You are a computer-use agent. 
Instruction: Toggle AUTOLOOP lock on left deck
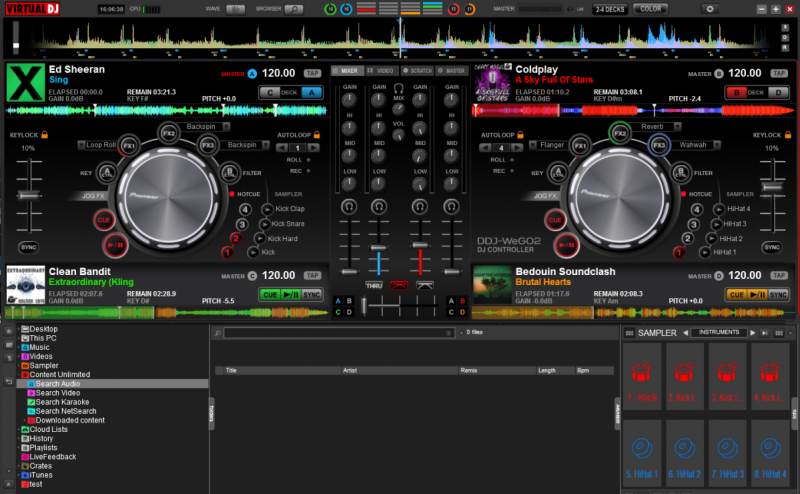coord(317,135)
